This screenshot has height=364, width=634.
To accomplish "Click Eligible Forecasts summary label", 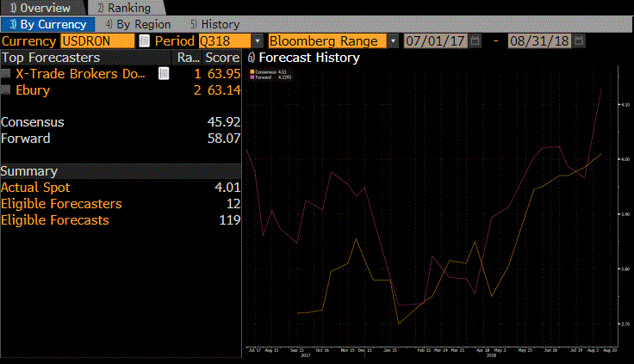I will (55, 220).
